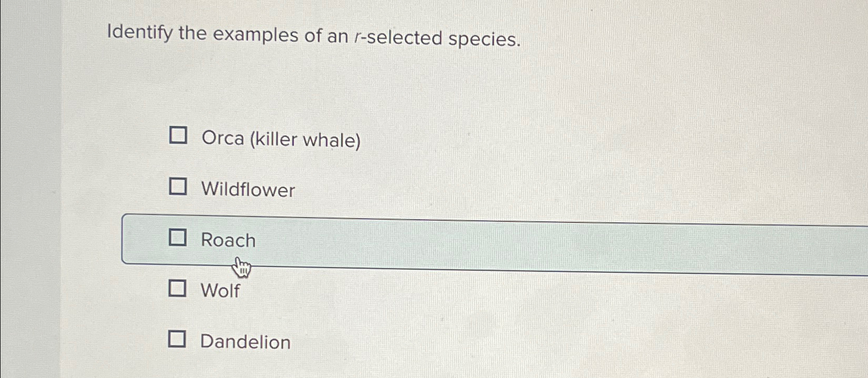Click the Orca (killer whale) label text
The height and width of the screenshot is (378, 868).
[x=281, y=139]
